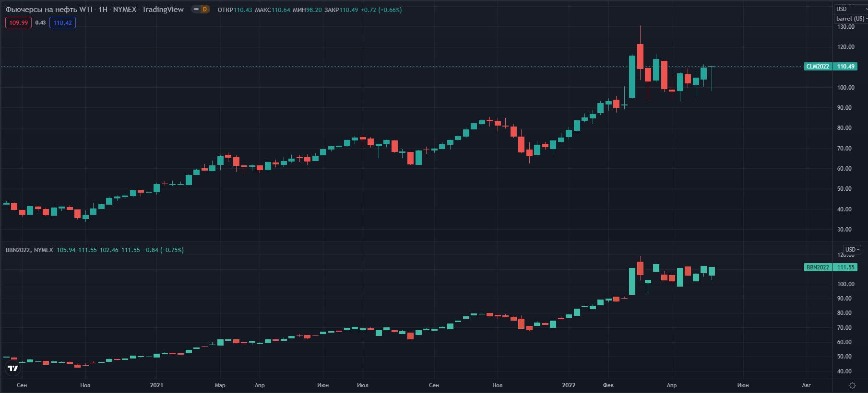Click the blue buy price 110.42 button
The width and height of the screenshot is (868, 393).
(x=62, y=23)
